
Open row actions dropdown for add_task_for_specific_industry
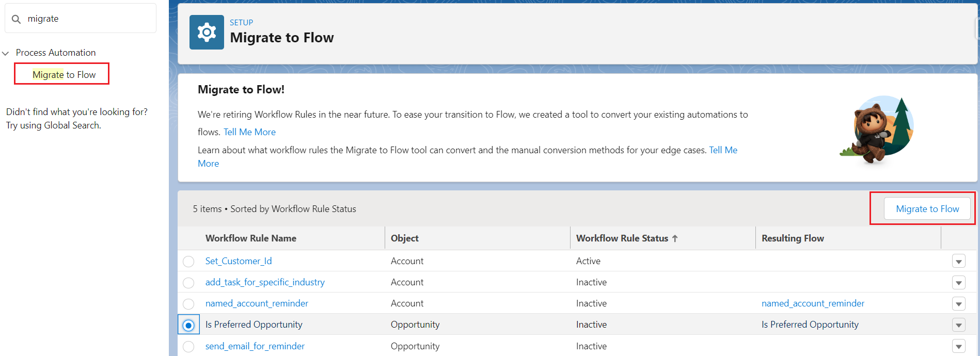pyautogui.click(x=958, y=283)
